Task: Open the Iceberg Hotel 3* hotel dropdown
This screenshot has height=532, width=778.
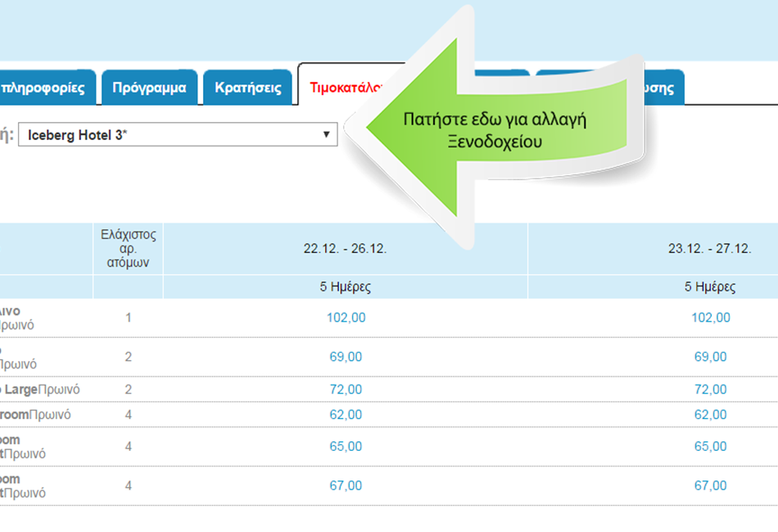Action: point(177,135)
